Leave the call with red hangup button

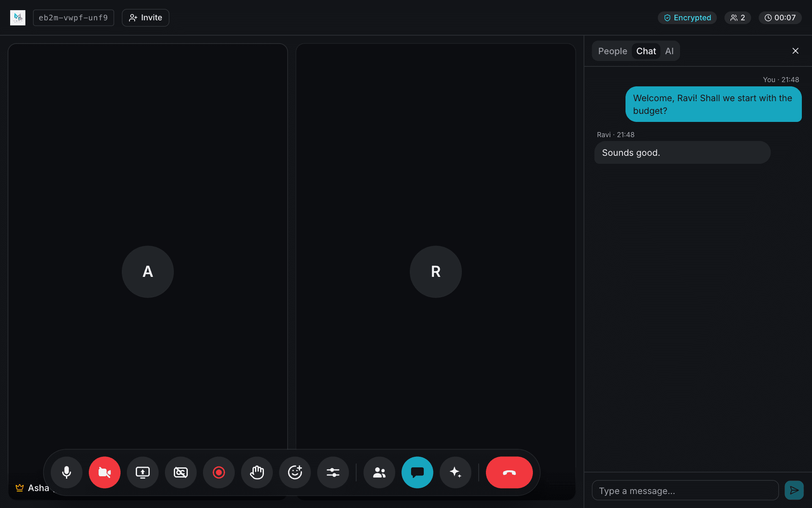pyautogui.click(x=509, y=472)
